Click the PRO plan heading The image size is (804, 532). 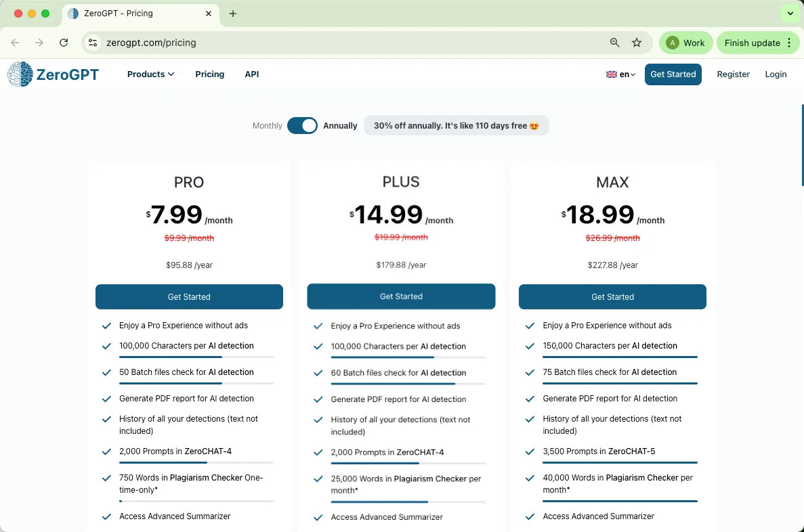[189, 183]
